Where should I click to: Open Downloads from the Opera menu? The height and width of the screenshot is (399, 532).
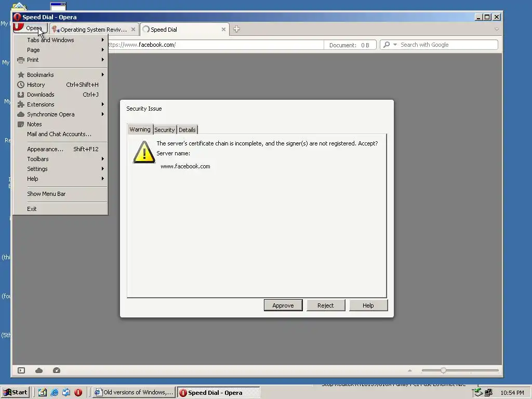[60, 95]
